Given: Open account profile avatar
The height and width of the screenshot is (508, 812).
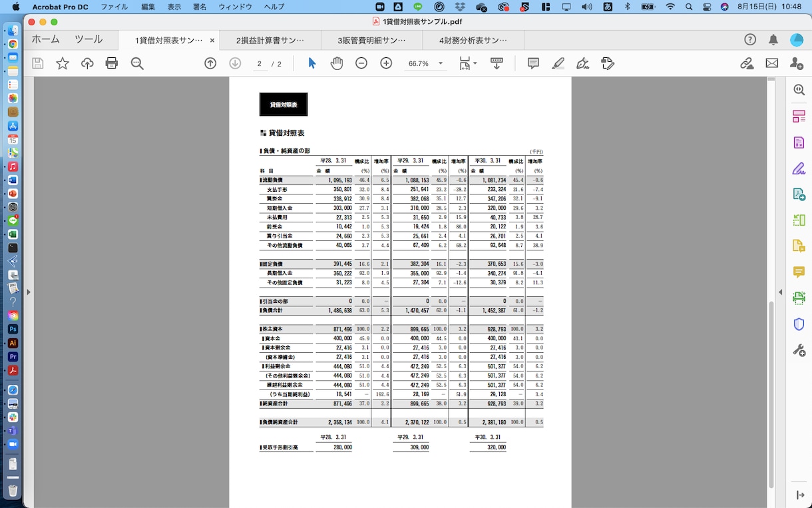Looking at the screenshot, I should tap(796, 39).
